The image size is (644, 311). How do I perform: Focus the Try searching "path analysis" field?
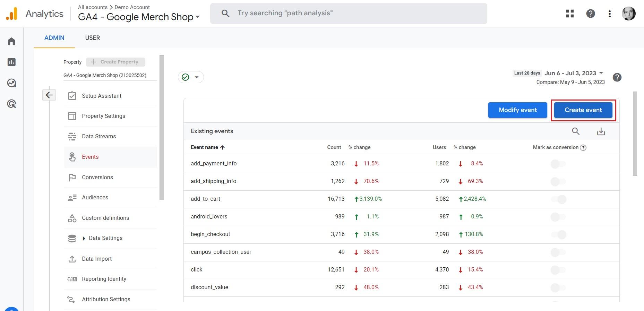(x=349, y=14)
